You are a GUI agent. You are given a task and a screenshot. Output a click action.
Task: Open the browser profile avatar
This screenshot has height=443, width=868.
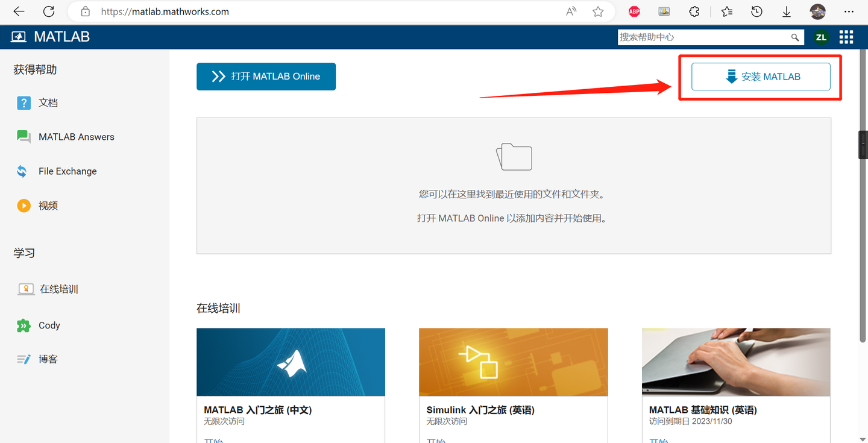(x=818, y=11)
